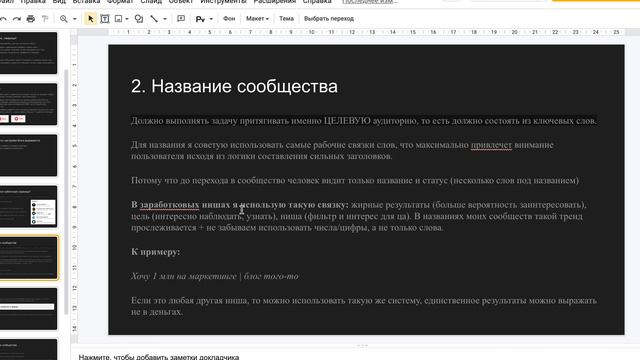Open the dropdown next to Pv icon
The height and width of the screenshot is (360, 640).
point(211,19)
